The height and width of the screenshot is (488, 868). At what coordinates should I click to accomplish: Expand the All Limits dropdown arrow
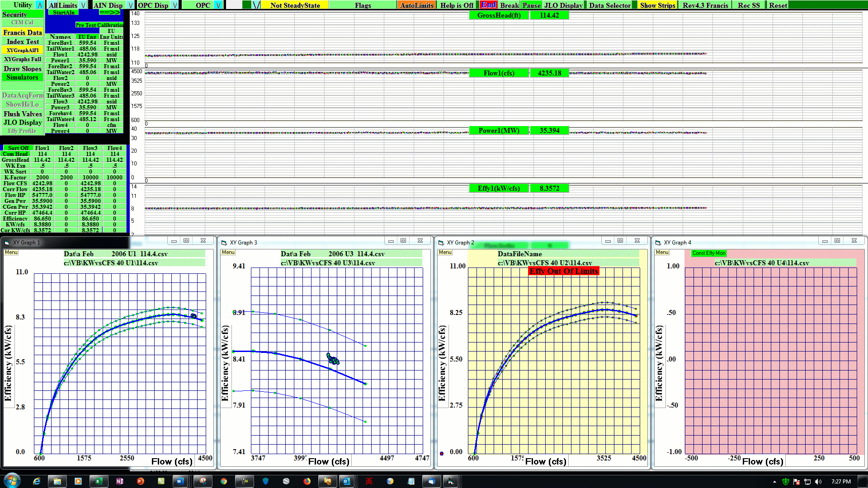point(84,5)
